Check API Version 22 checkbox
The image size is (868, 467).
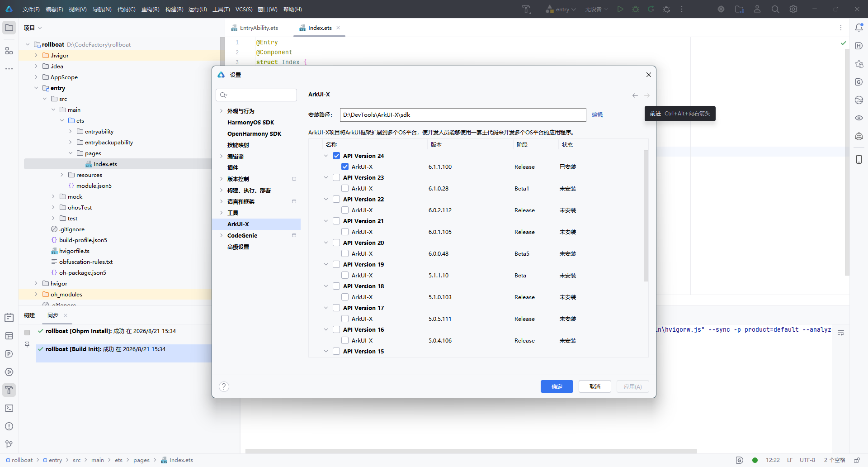336,199
